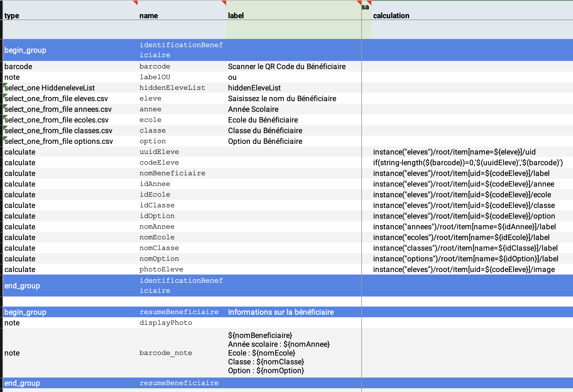573x392 pixels.
Task: Select the 'barcode' type cell
Action: click(x=70, y=66)
